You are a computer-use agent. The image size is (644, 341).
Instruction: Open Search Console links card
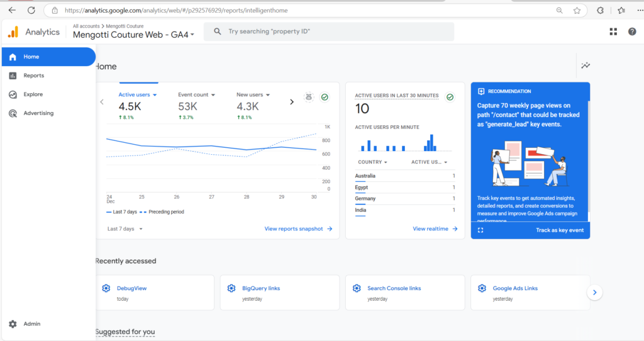[x=405, y=293]
